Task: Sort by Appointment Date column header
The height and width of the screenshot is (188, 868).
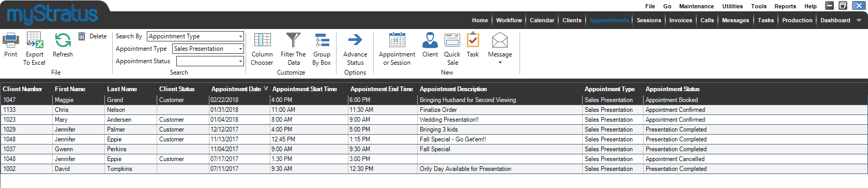Action: (x=236, y=89)
